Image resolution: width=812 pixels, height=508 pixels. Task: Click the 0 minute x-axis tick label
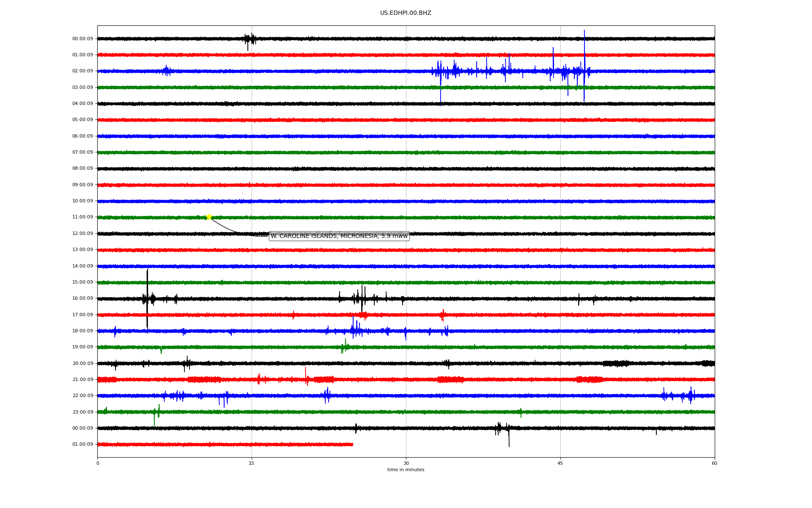pos(98,464)
